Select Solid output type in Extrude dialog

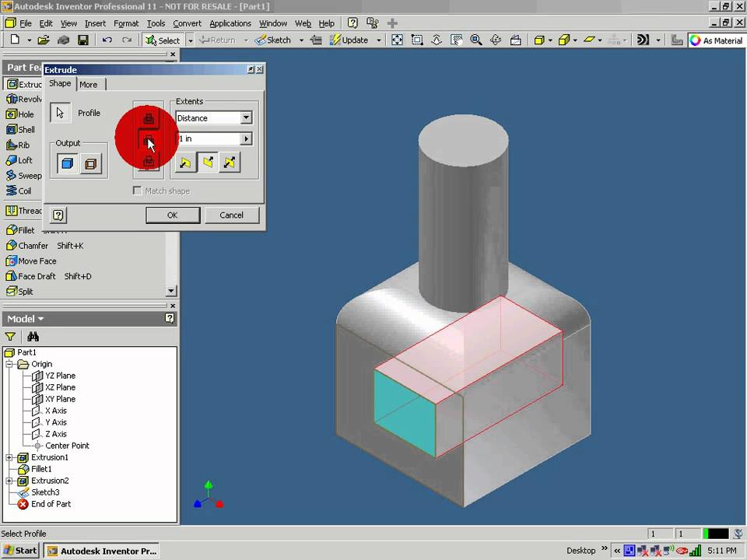tap(68, 163)
